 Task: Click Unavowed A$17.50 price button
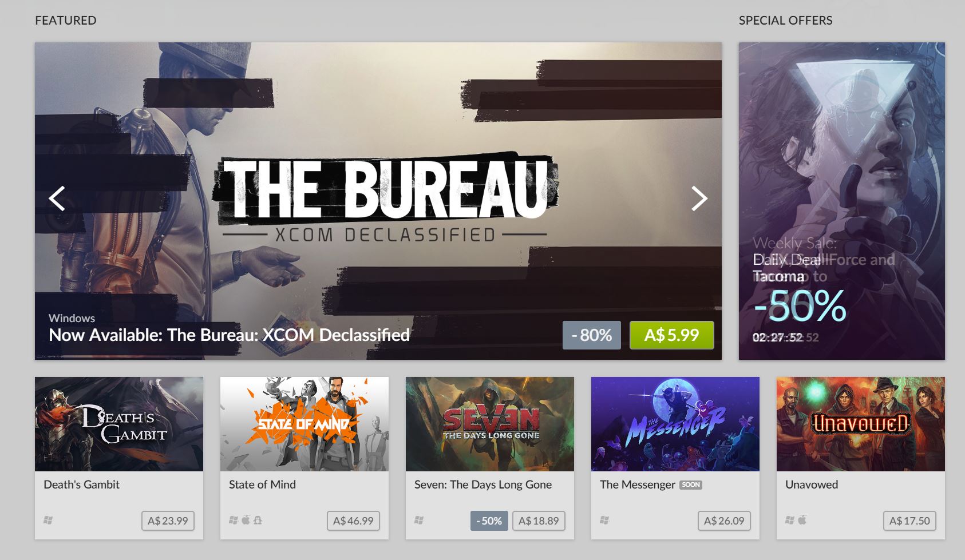[909, 521]
